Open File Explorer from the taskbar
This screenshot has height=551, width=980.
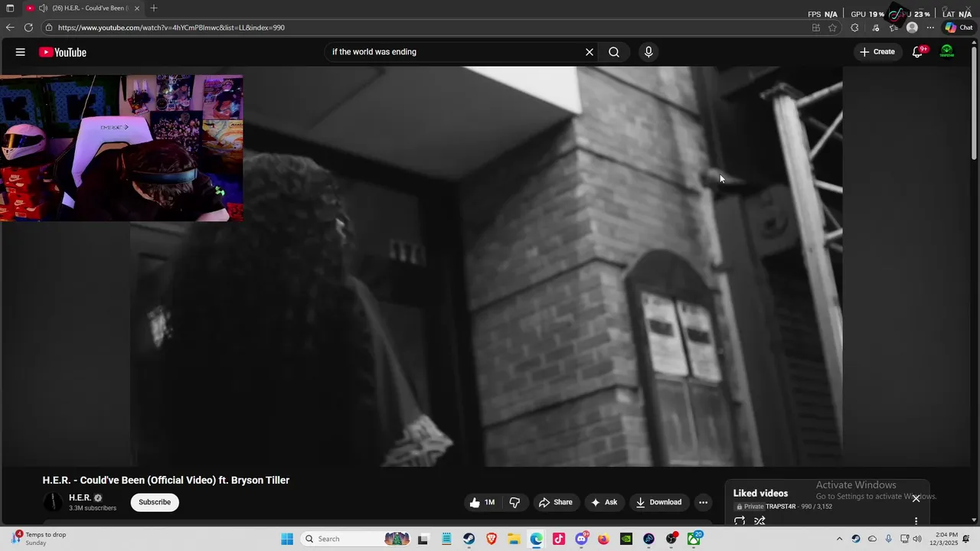coord(514,539)
